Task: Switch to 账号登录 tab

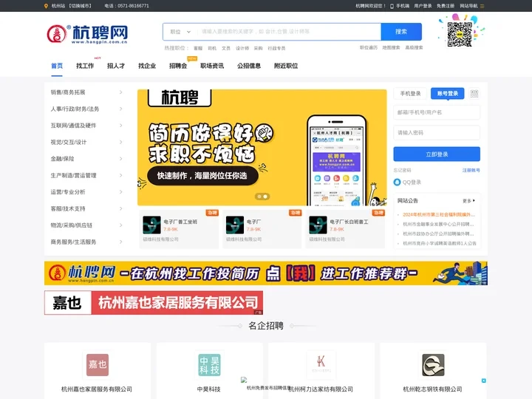Action: pyautogui.click(x=448, y=94)
